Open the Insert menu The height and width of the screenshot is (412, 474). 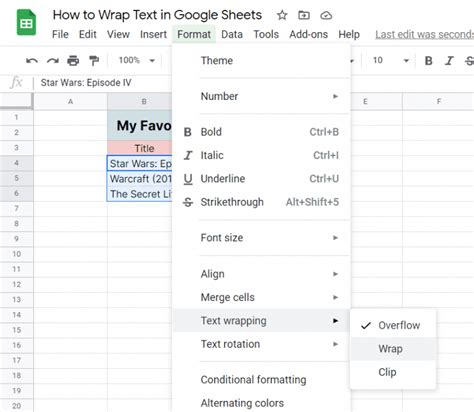pos(153,34)
